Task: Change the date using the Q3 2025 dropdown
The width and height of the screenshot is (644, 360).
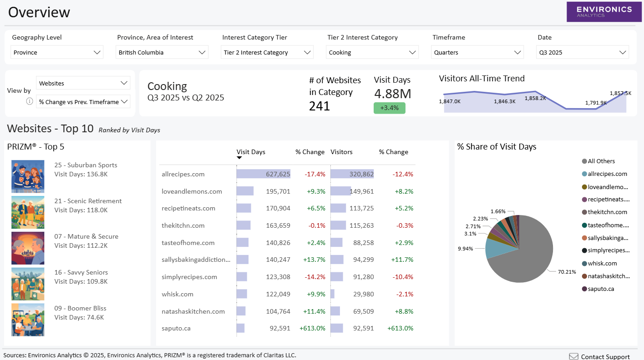Action: 582,52
